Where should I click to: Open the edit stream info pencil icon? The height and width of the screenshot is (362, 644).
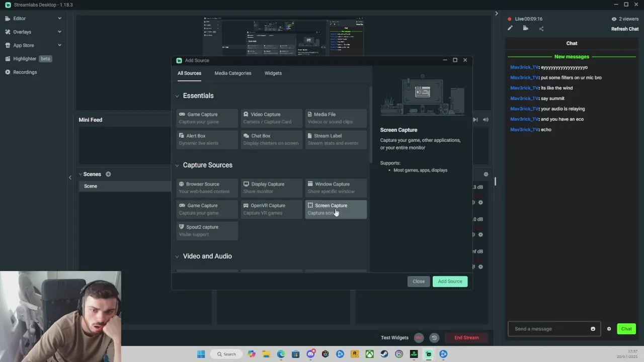point(510,28)
